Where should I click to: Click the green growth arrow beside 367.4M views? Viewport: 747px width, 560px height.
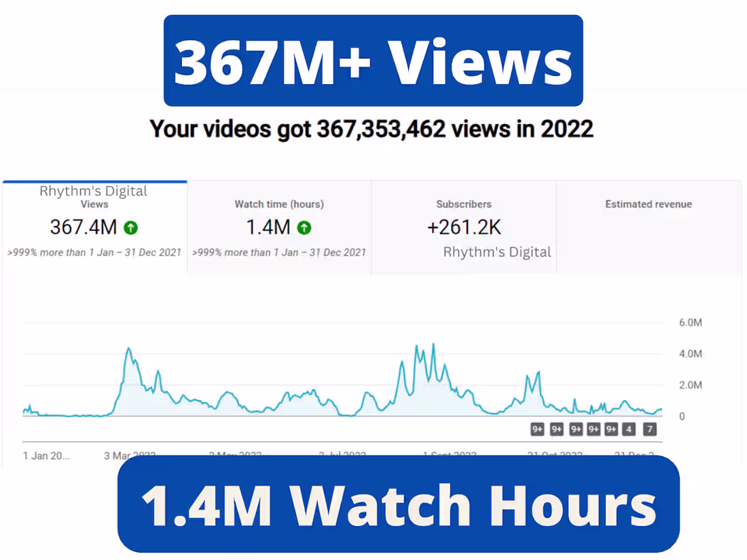[130, 227]
